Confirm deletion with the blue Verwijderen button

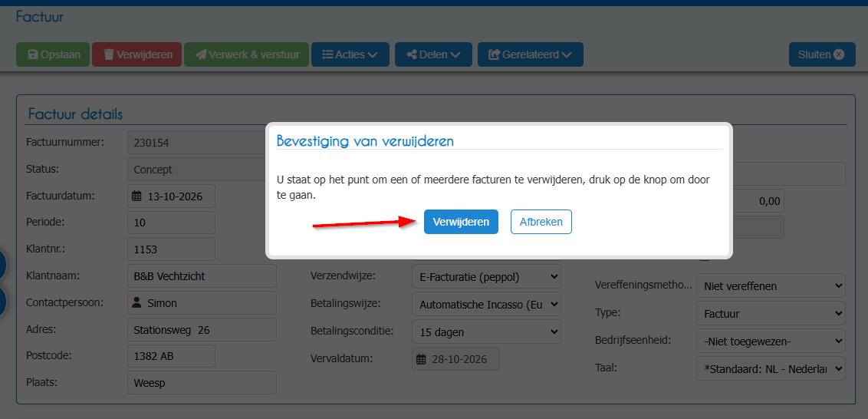click(461, 222)
